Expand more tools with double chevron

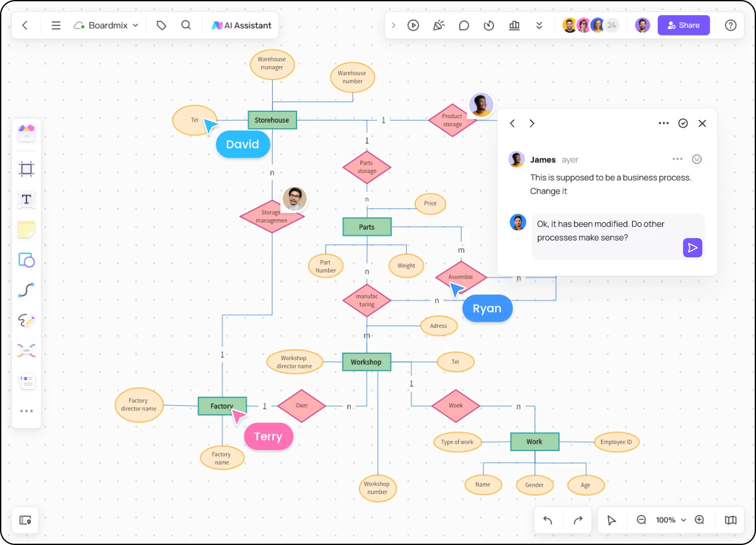539,25
